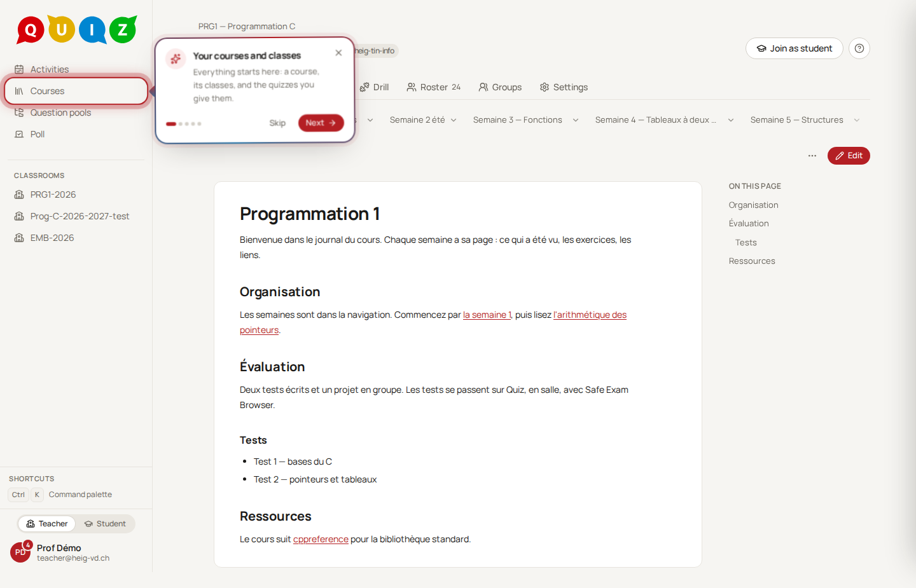This screenshot has width=916, height=588.
Task: Open the Command palette shortcut
Action: tap(62, 495)
